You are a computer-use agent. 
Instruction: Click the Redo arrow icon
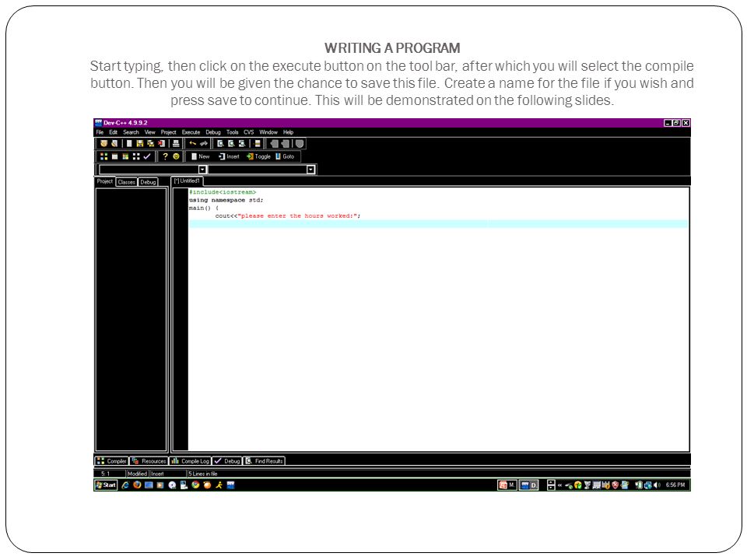(x=204, y=143)
